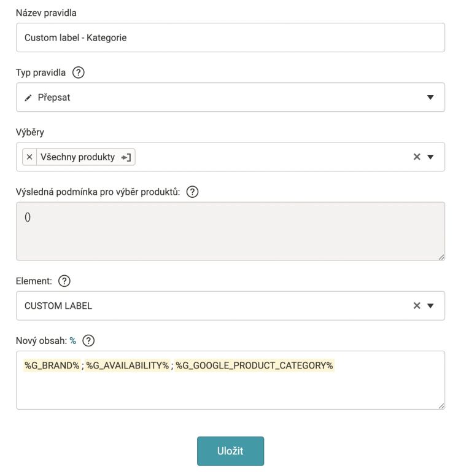This screenshot has height=476, width=469.
Task: Open the Všechny produkty selection via arrow icon
Action: 126,157
